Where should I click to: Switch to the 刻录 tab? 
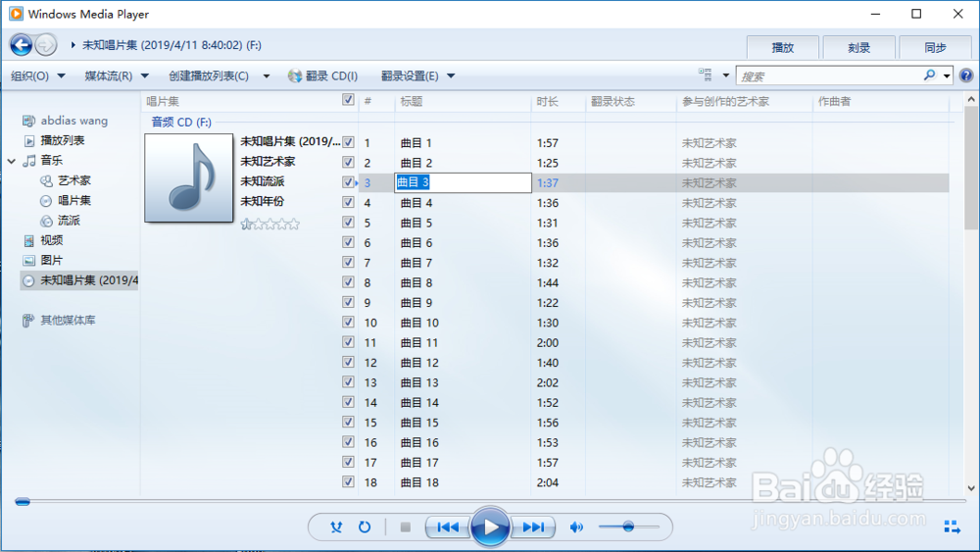[858, 47]
